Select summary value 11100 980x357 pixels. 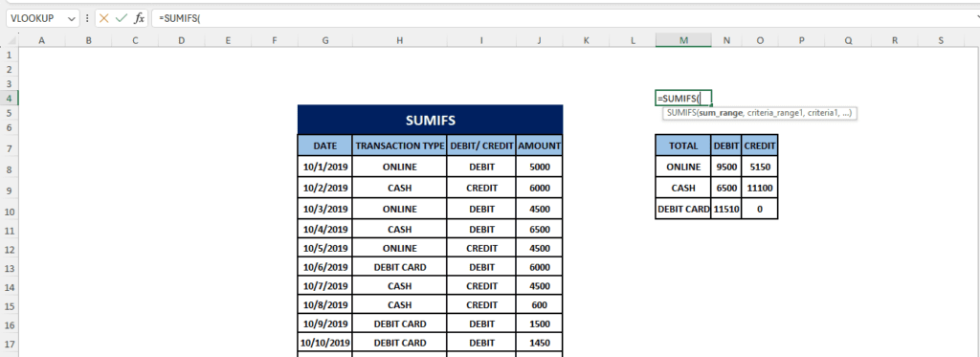click(760, 188)
